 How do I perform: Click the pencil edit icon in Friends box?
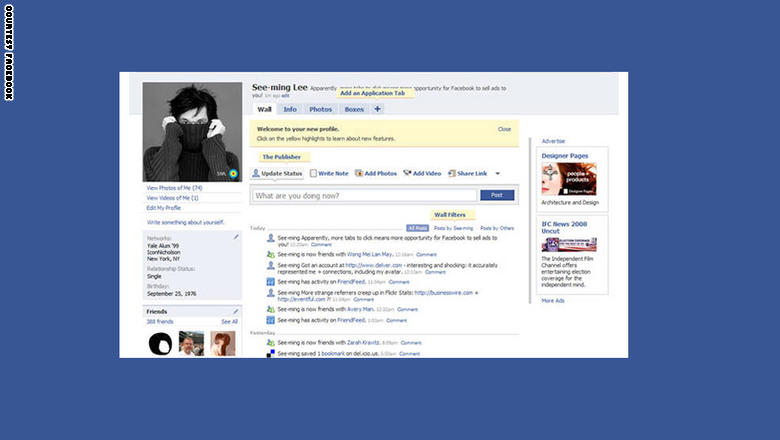(x=236, y=311)
